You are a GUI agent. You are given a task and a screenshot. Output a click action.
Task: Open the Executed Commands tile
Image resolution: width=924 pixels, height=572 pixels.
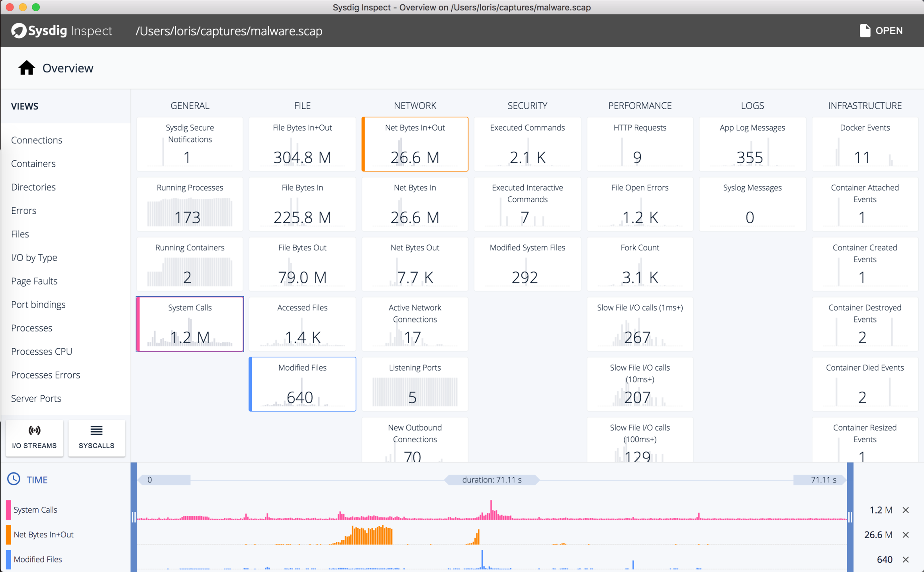pos(527,144)
